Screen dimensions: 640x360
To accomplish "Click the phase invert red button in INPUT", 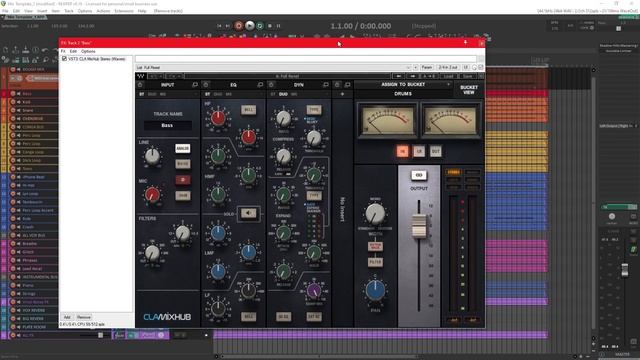I will 182,180.
